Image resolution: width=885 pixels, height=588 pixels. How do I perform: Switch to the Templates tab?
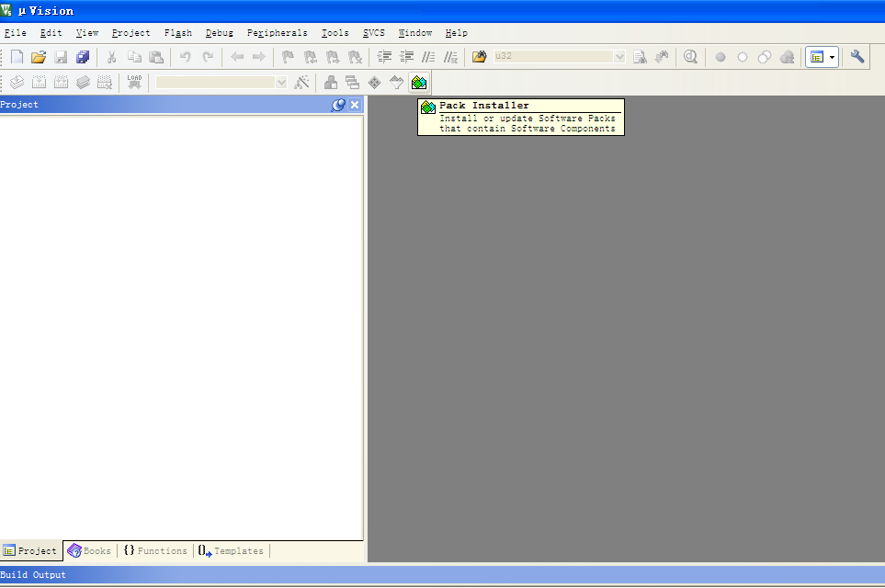[232, 550]
